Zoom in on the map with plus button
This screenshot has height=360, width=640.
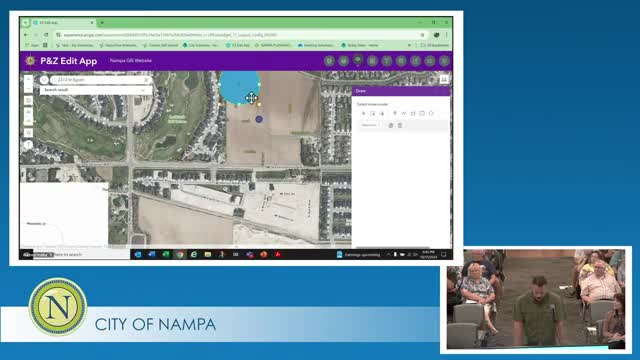(28, 80)
